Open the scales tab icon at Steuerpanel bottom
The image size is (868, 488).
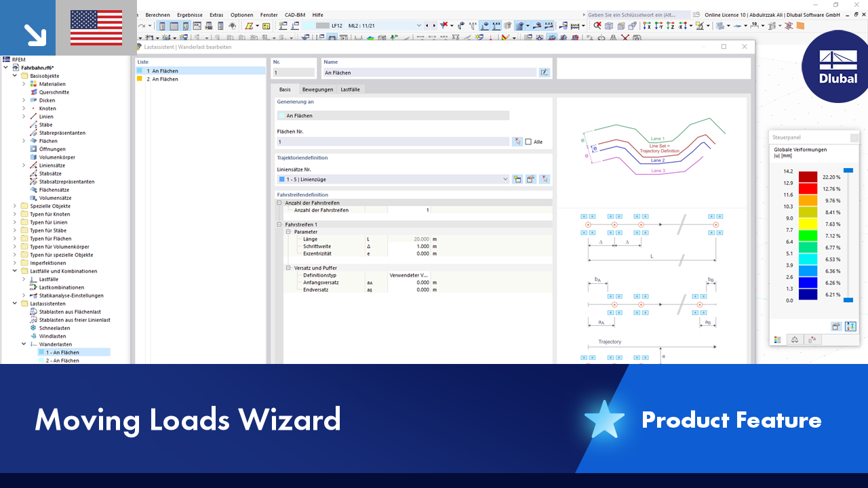click(x=794, y=340)
